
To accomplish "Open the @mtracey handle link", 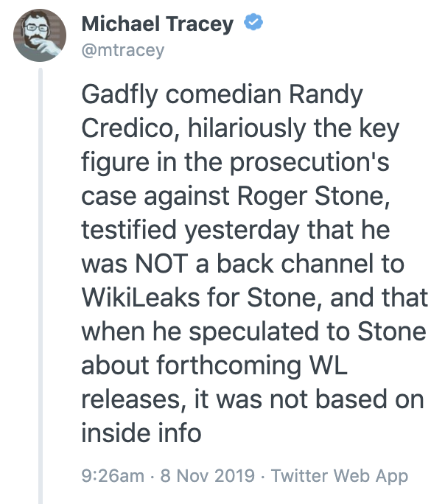I will click(123, 50).
